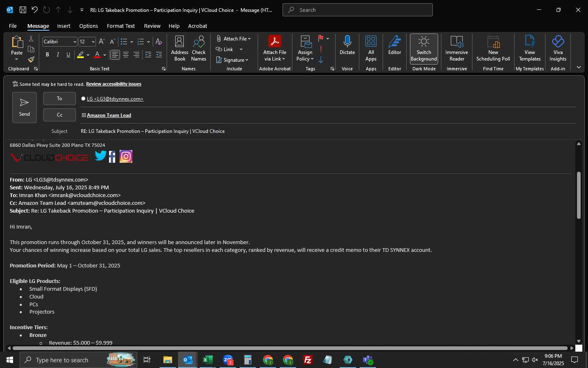Expand the Amazon Team Lead contact group
This screenshot has height=368, width=588.
(84, 115)
